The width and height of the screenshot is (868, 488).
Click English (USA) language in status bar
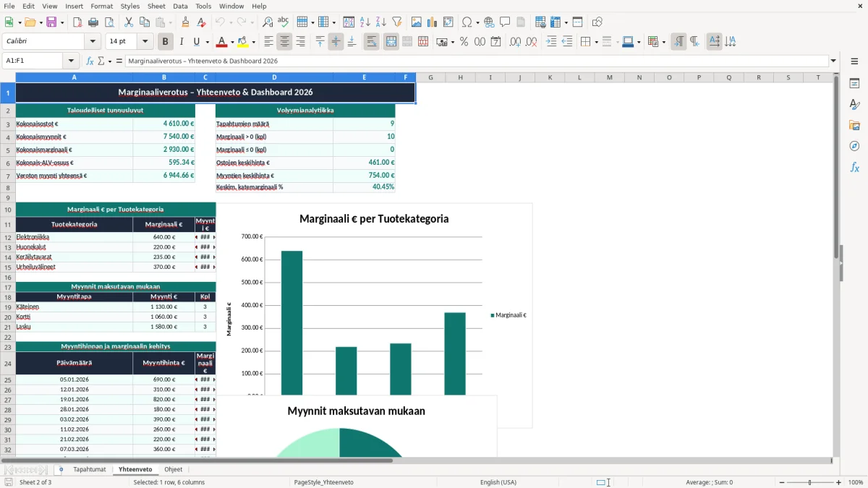498,482
